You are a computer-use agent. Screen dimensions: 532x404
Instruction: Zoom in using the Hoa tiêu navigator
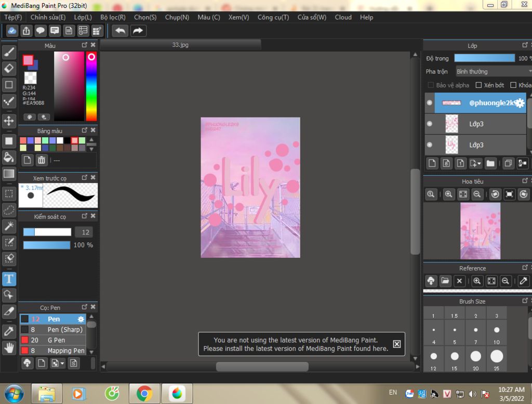pos(448,194)
